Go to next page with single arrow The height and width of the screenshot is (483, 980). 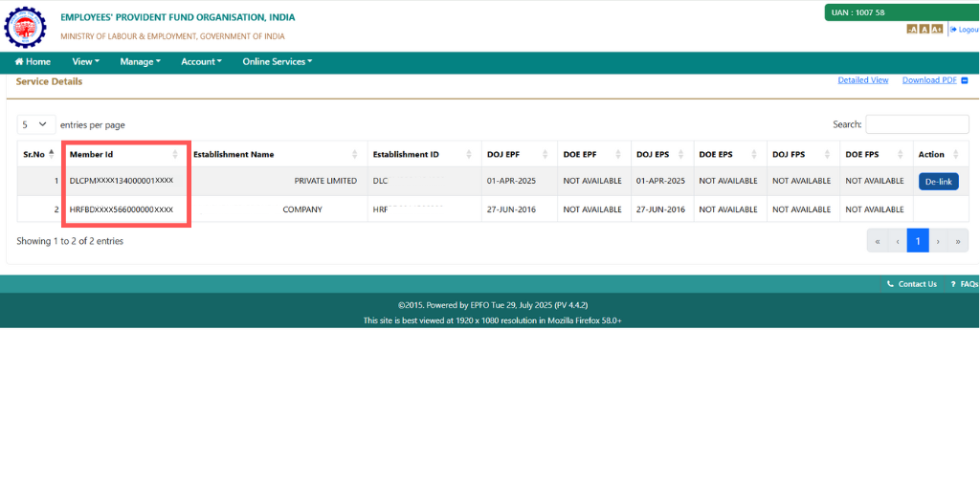tap(938, 241)
